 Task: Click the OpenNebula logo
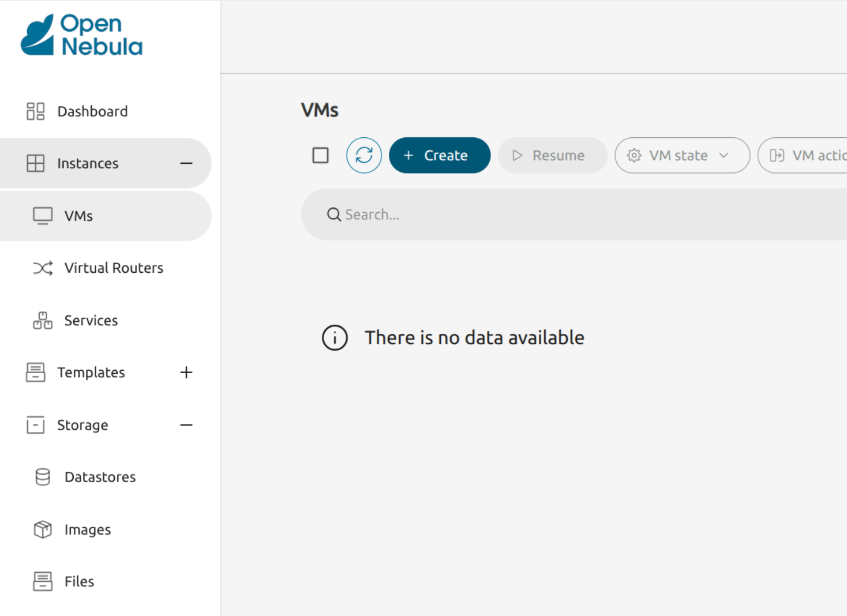(x=81, y=35)
